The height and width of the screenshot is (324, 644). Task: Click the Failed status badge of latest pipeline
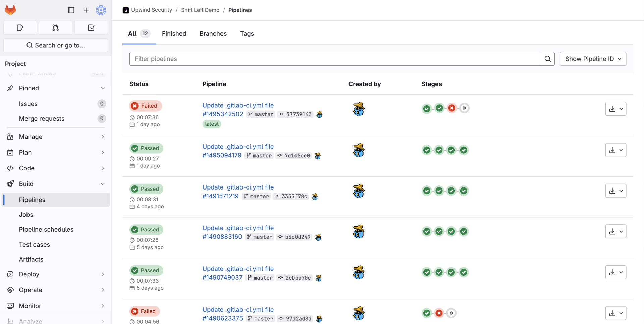tap(146, 106)
